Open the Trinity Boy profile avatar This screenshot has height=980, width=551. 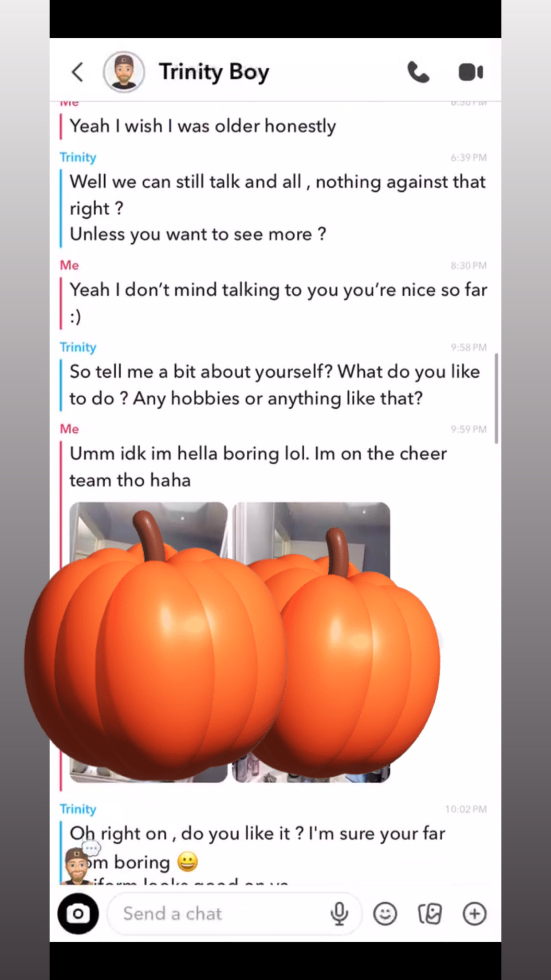124,72
